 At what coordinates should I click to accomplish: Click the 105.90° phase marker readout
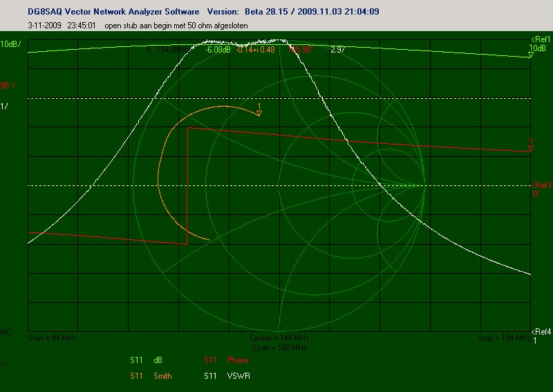point(301,50)
